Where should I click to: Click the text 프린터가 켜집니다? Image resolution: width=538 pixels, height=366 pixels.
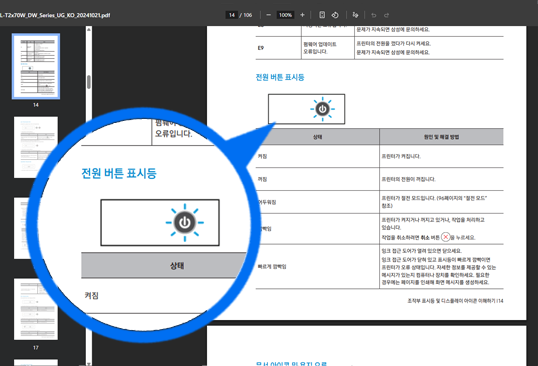tap(401, 156)
